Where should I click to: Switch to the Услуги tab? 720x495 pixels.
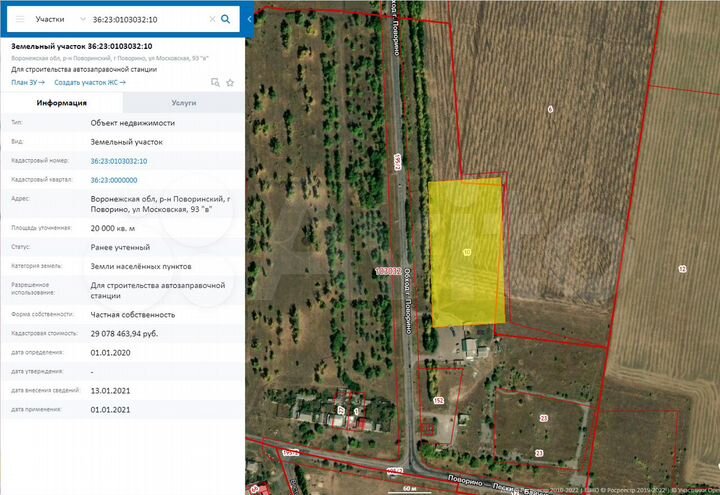[x=183, y=102]
